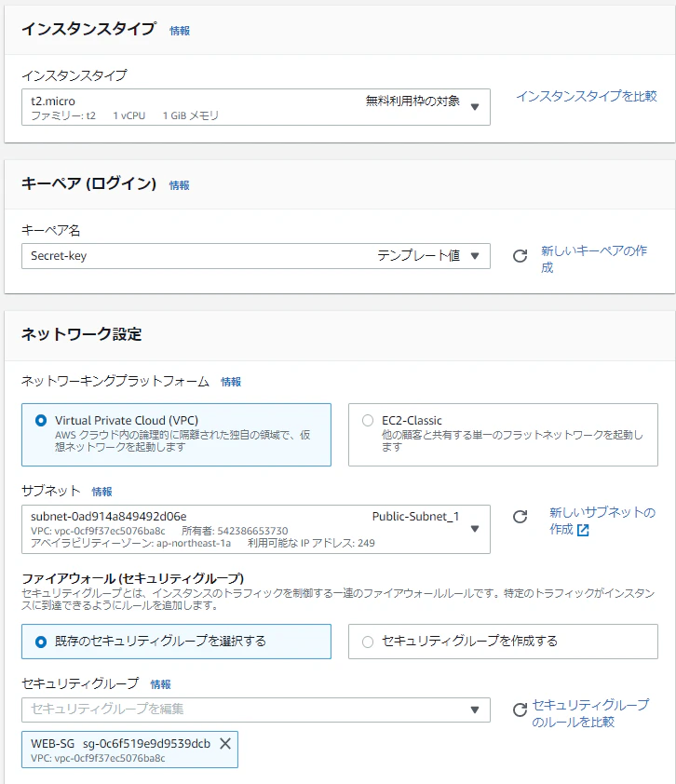The image size is (676, 784).
Task: Click 情報 link next to キーペア (ログイン)
Action: 179,185
